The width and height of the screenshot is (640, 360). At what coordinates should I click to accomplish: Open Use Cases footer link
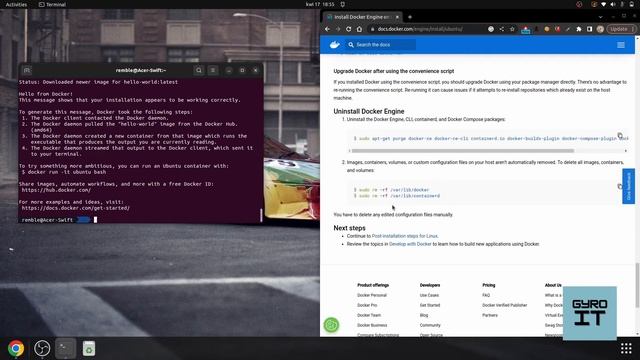(x=429, y=295)
